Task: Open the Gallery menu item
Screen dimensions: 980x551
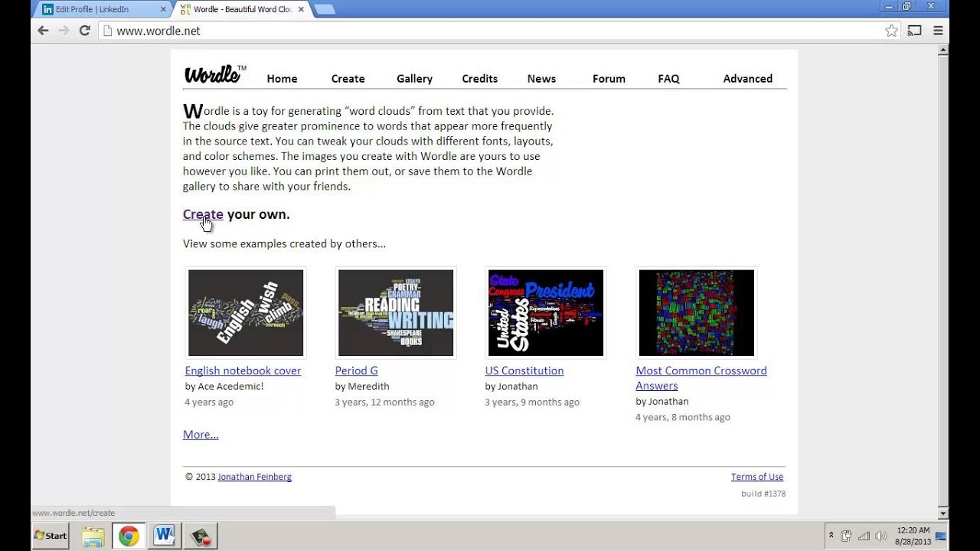Action: click(x=414, y=79)
